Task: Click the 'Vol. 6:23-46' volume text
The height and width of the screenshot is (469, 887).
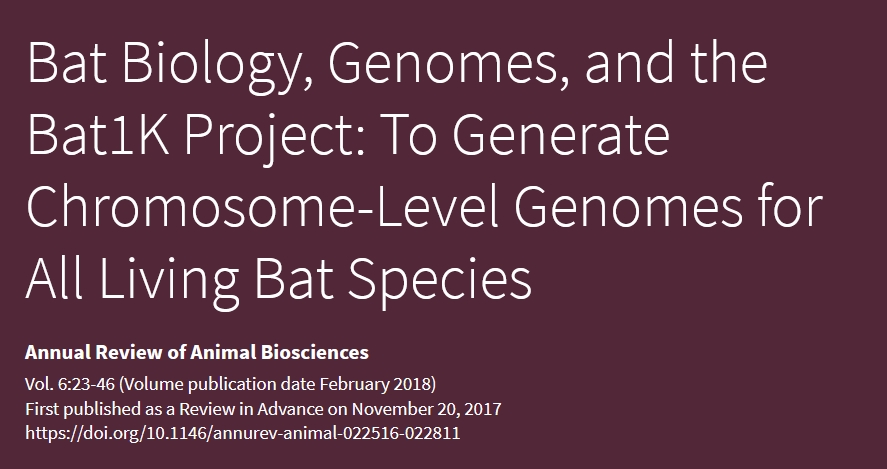Action: 70,384
